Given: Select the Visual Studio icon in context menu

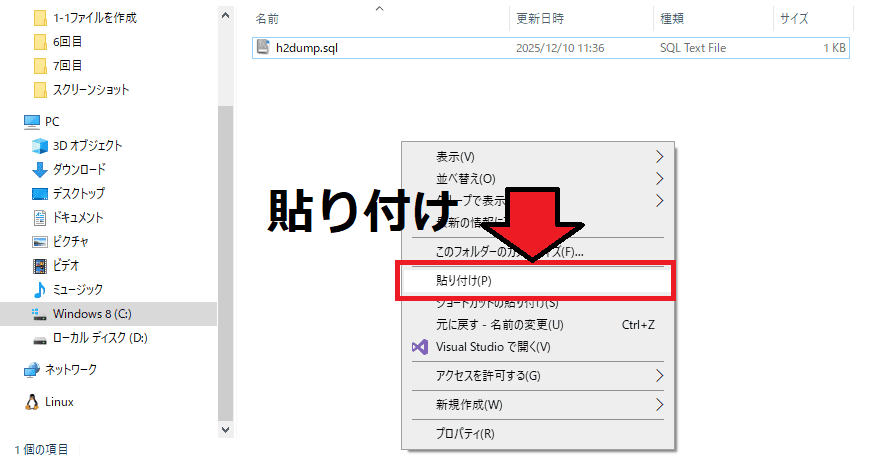Looking at the screenshot, I should pos(420,347).
